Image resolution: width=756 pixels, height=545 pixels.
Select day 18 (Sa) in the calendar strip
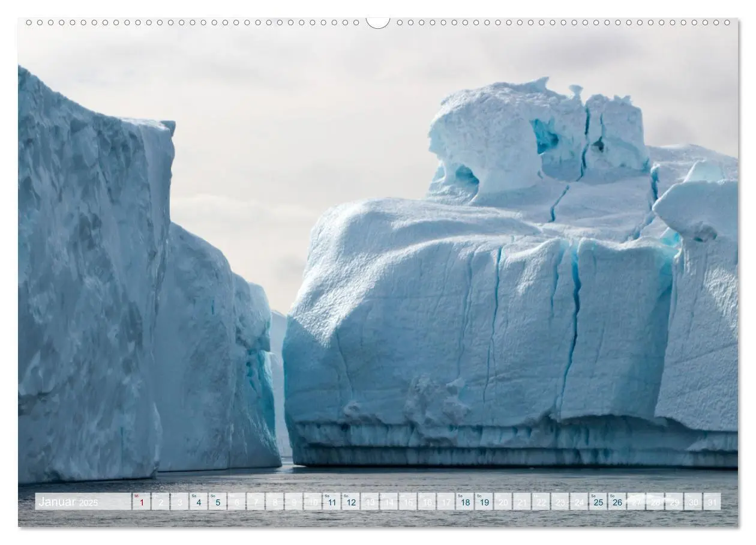tap(465, 502)
